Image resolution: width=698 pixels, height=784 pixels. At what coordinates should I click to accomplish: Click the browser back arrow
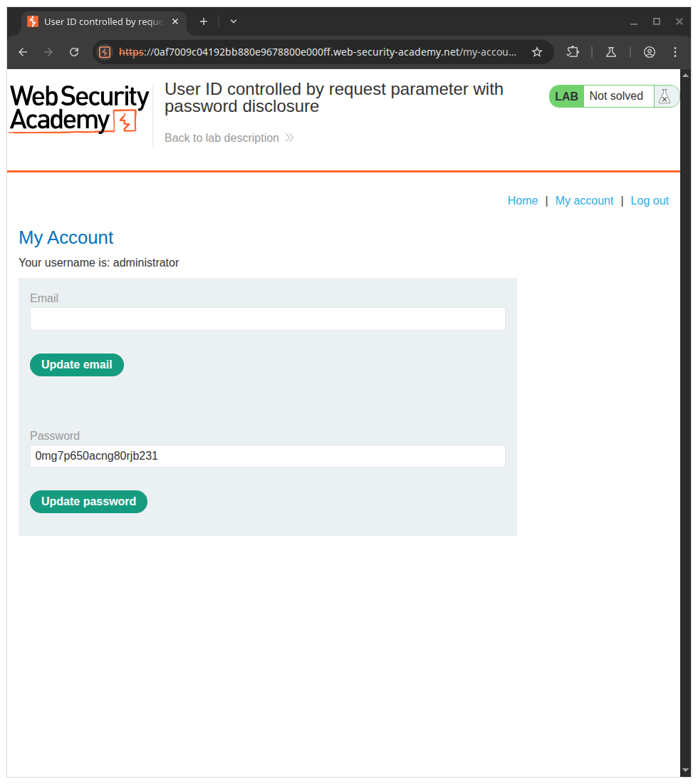tap(23, 52)
